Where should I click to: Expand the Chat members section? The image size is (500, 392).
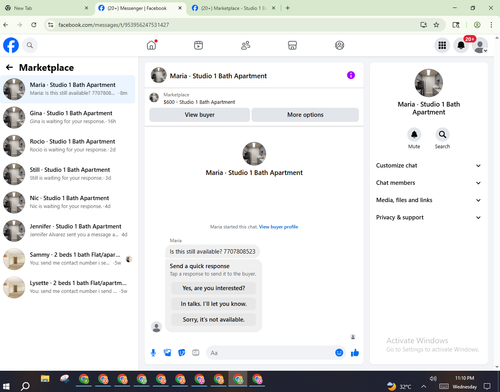(429, 183)
